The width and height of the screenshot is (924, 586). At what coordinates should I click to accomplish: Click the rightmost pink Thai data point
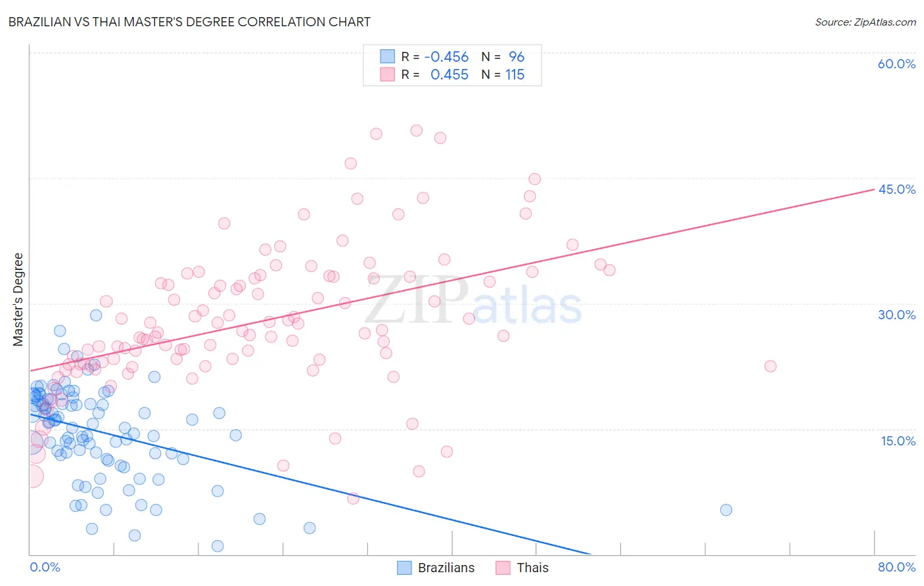pyautogui.click(x=770, y=366)
